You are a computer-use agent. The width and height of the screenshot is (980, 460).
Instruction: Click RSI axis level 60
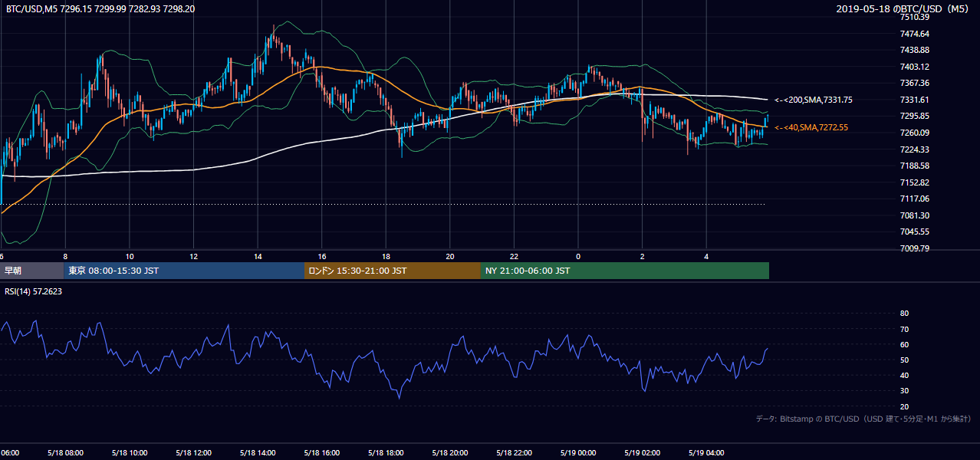pyautogui.click(x=904, y=344)
